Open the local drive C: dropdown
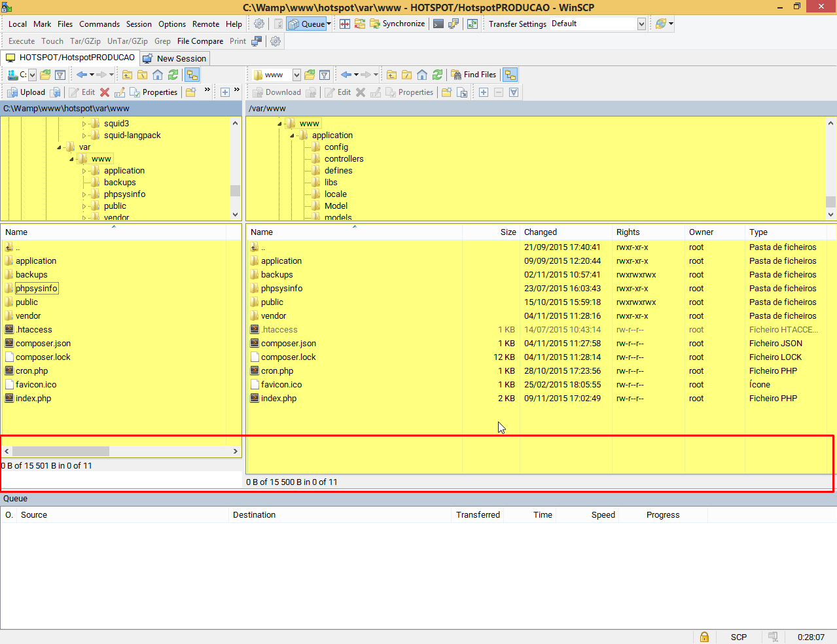837x644 pixels. click(x=32, y=75)
